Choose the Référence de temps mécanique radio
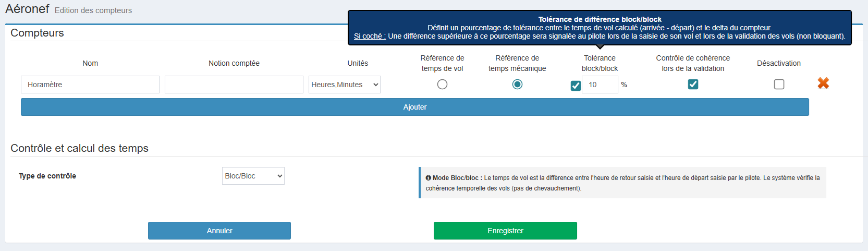 pos(517,85)
